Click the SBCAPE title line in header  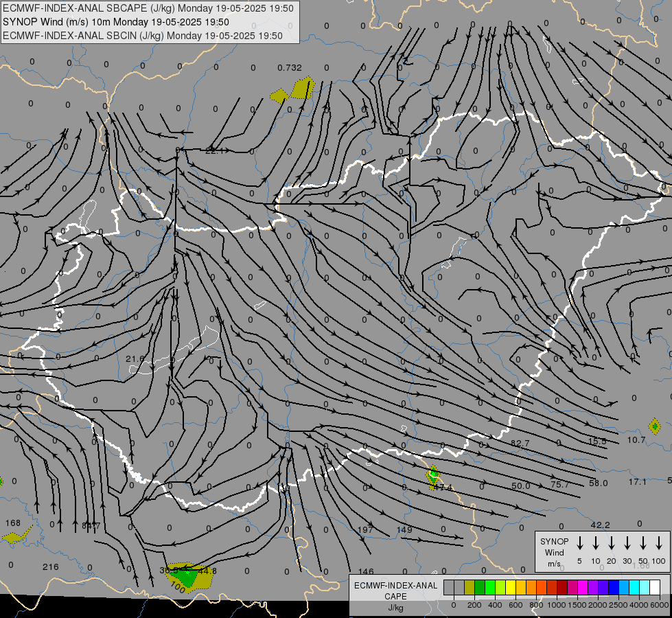148,8
